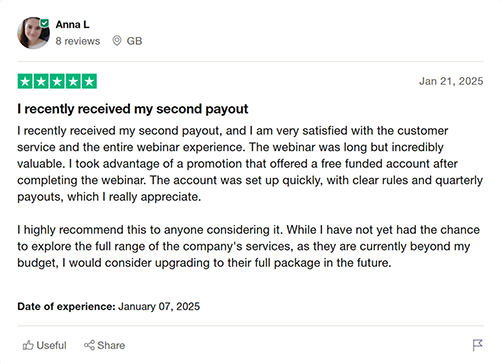Click the fourth green rating star
Image resolution: width=500 pixels, height=364 pixels.
tap(73, 81)
